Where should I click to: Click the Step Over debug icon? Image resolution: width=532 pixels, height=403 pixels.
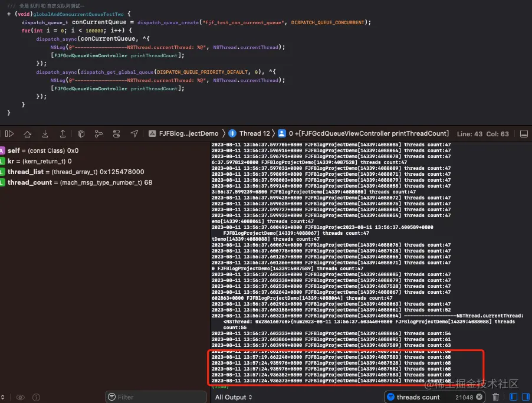coord(28,134)
